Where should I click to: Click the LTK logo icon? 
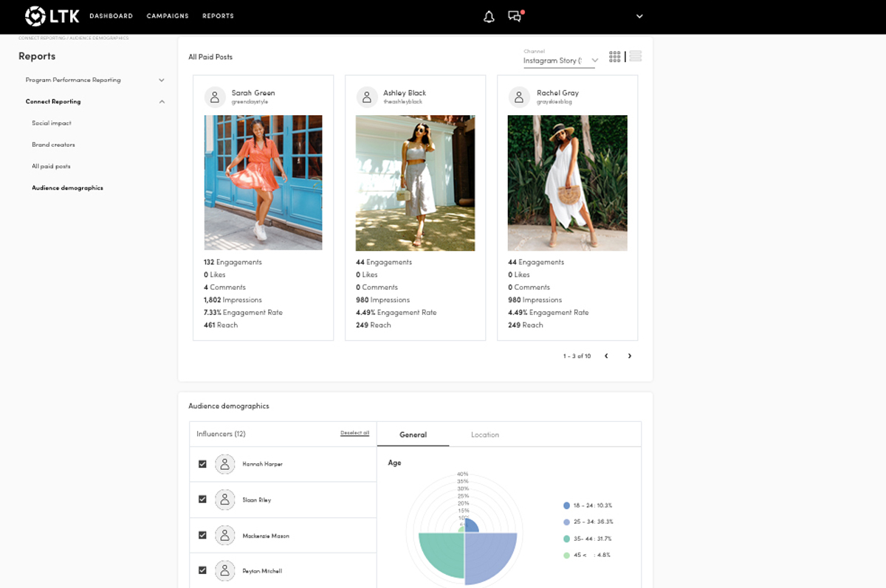click(x=35, y=15)
